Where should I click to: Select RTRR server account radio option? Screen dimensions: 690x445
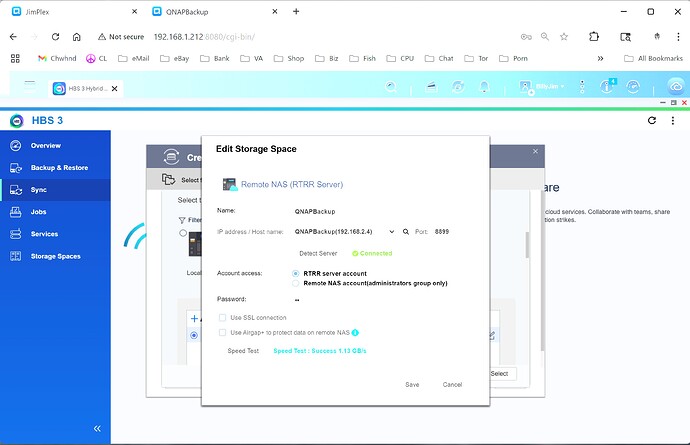[x=296, y=273]
